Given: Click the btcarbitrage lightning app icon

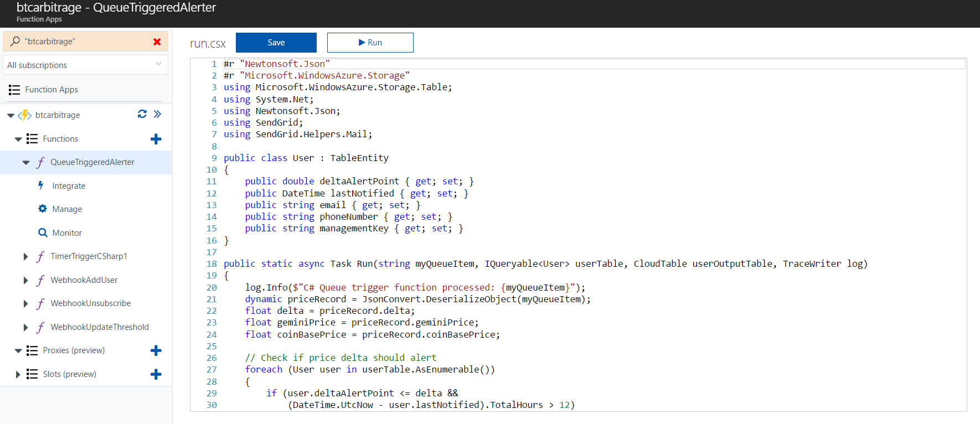Looking at the screenshot, I should pyautogui.click(x=25, y=115).
